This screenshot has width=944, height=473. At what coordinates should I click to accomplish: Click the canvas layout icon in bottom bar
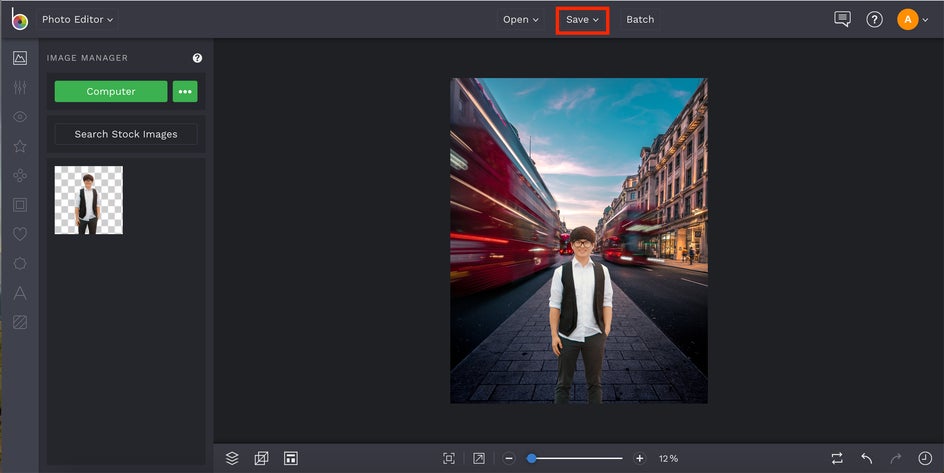tap(291, 459)
